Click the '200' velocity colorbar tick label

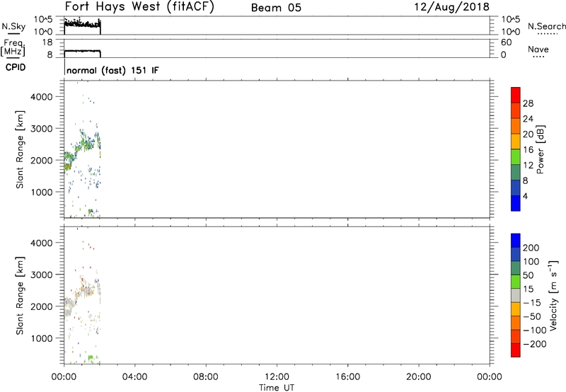click(531, 248)
